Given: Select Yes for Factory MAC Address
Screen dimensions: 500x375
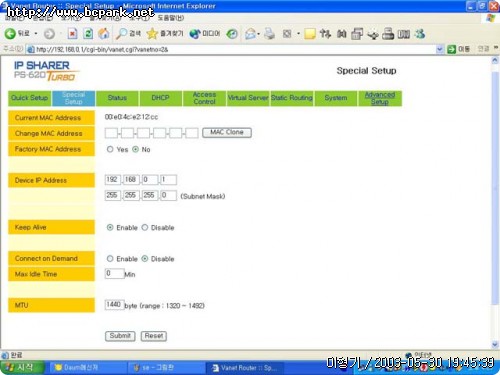Looking at the screenshot, I should coord(110,149).
